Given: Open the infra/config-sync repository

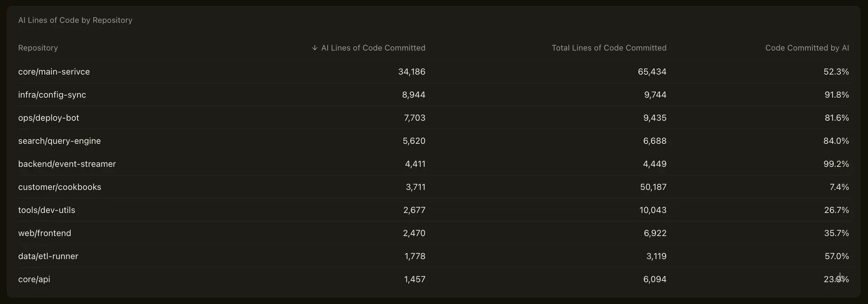Looking at the screenshot, I should pyautogui.click(x=52, y=95).
